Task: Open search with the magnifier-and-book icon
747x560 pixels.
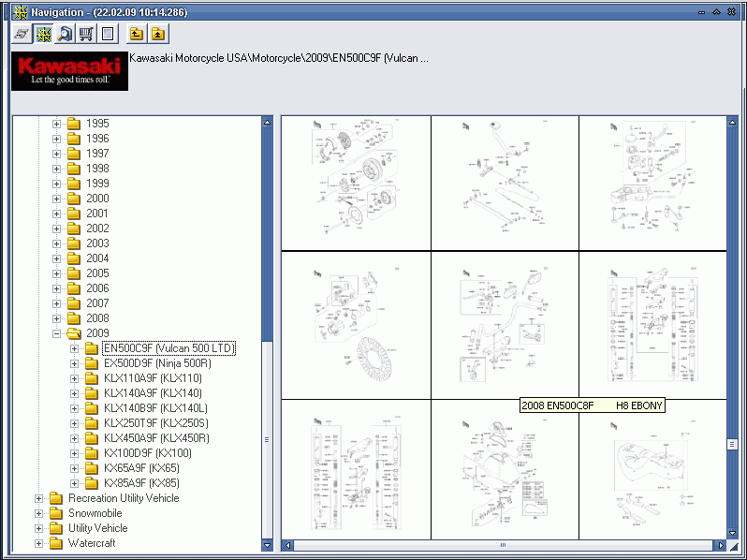Action: (x=65, y=34)
